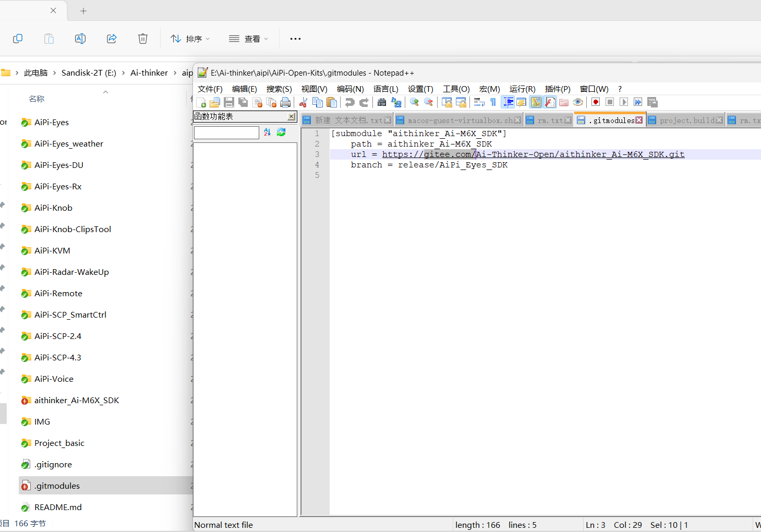761x532 pixels.
Task: Toggle the Function List panel button
Action: (550, 102)
